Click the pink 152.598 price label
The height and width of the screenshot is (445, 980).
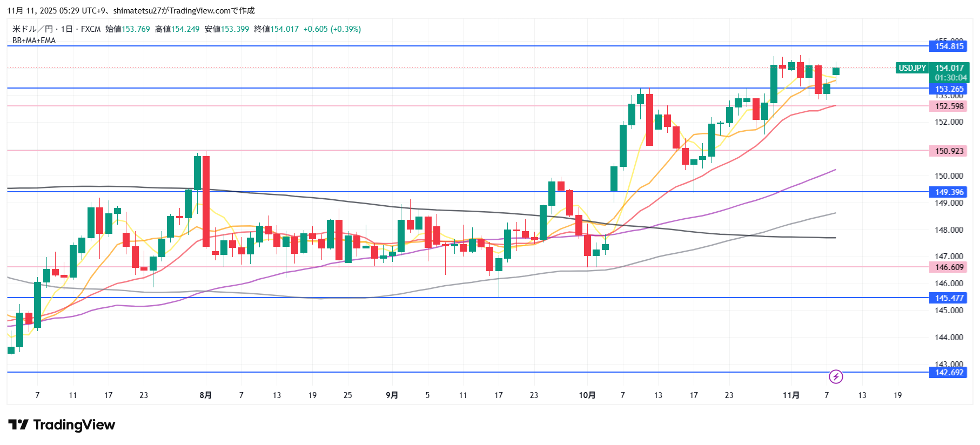pyautogui.click(x=949, y=106)
